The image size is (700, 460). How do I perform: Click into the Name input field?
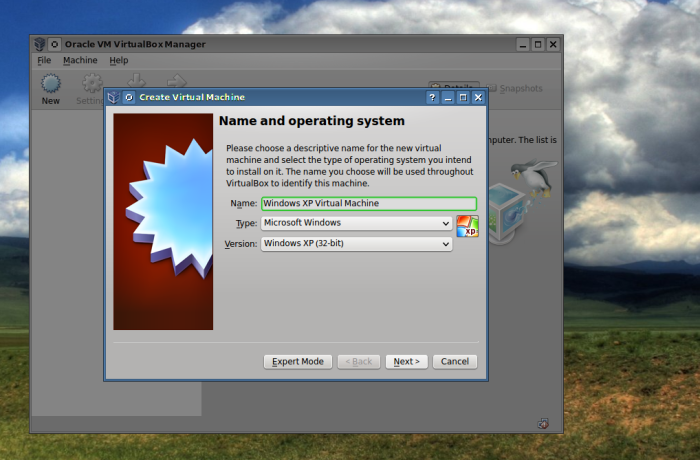click(x=369, y=204)
